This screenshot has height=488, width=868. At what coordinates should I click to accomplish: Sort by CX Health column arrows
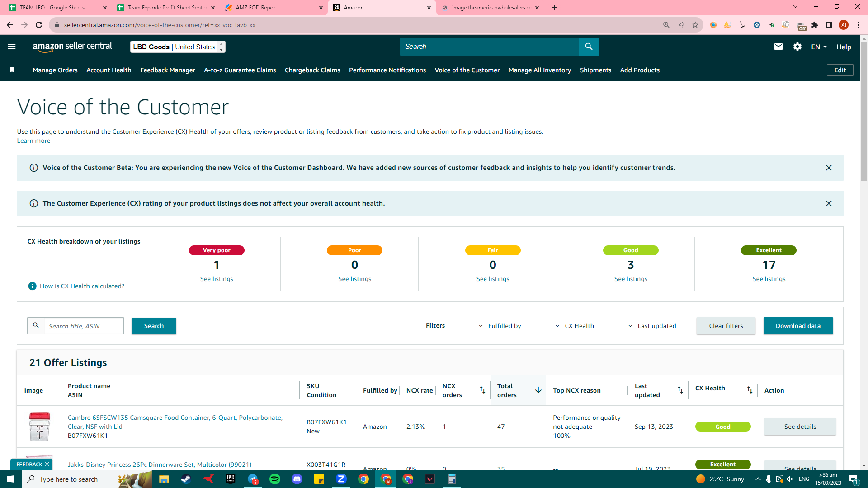coord(750,390)
